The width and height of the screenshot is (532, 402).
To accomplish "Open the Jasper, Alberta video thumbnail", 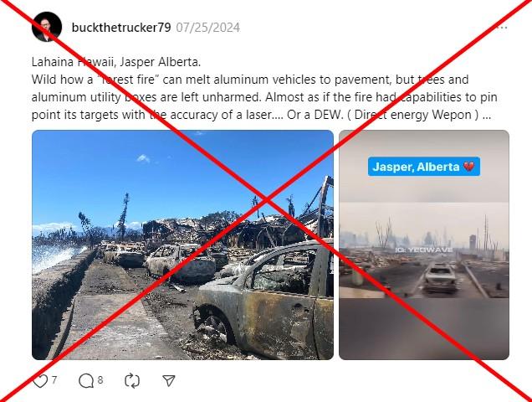I will click(x=424, y=245).
